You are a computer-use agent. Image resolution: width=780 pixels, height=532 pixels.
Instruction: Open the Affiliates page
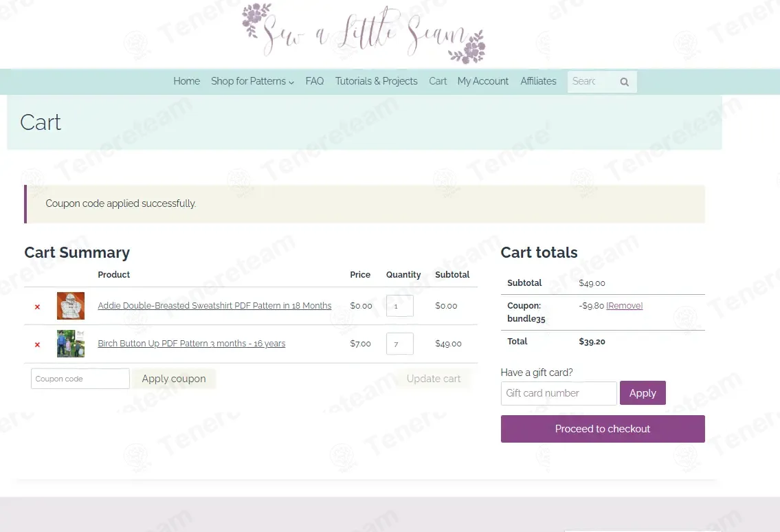pos(538,81)
